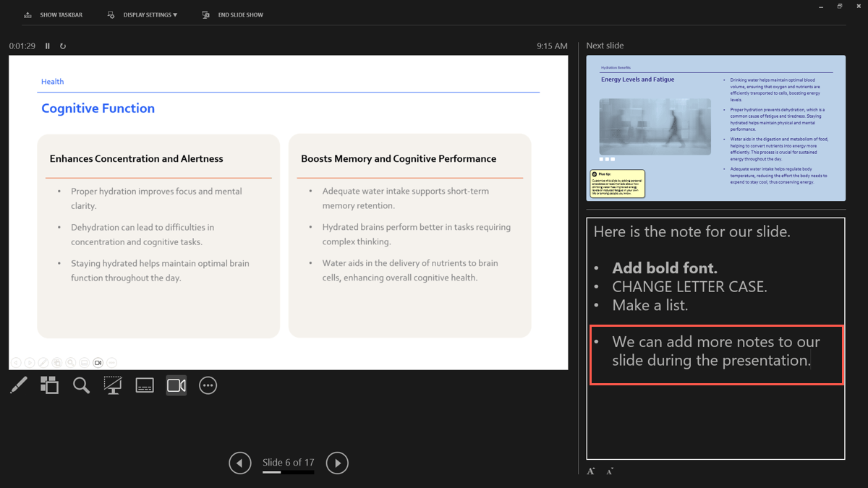
Task: Click the Show Taskbar button
Action: pyautogui.click(x=54, y=14)
